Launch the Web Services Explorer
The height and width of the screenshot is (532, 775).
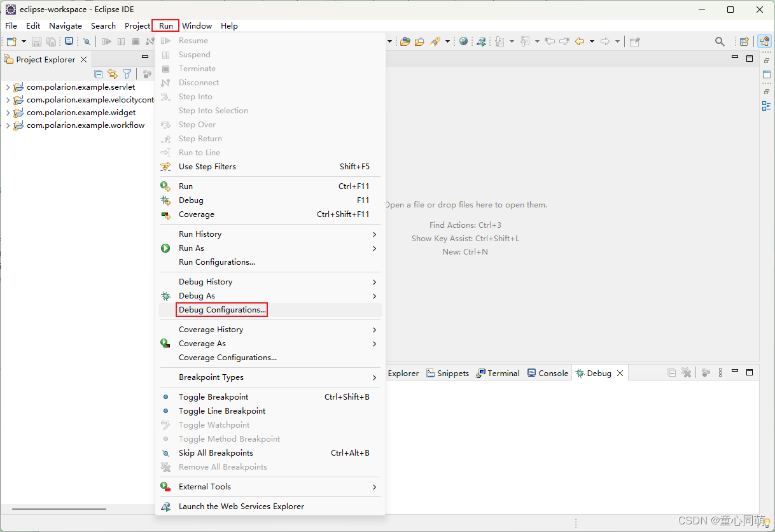pos(270,507)
